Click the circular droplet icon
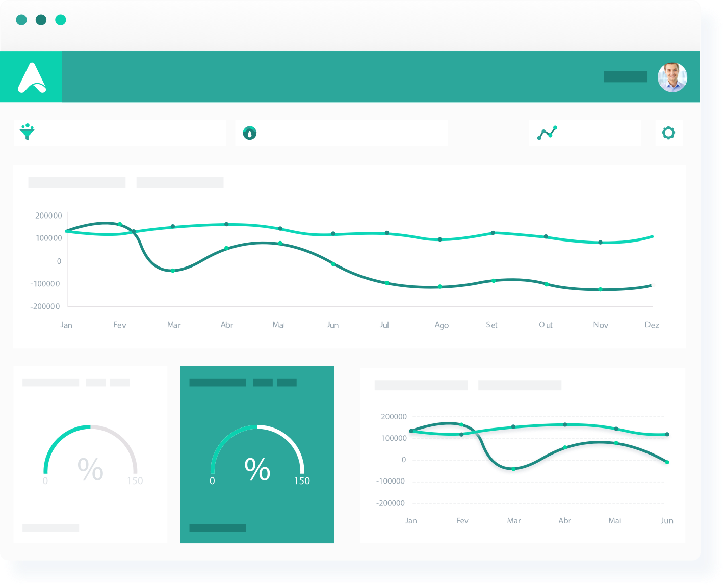 click(x=250, y=133)
